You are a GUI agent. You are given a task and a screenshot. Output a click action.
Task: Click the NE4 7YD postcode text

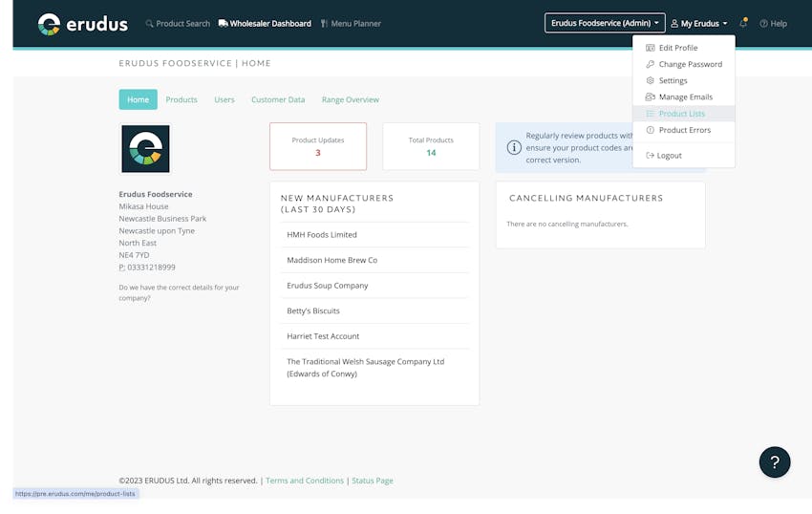134,255
